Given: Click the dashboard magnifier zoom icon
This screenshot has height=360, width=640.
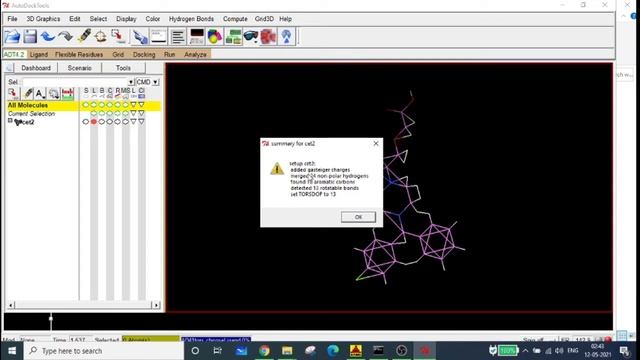Looking at the screenshot, I should tap(53, 94).
